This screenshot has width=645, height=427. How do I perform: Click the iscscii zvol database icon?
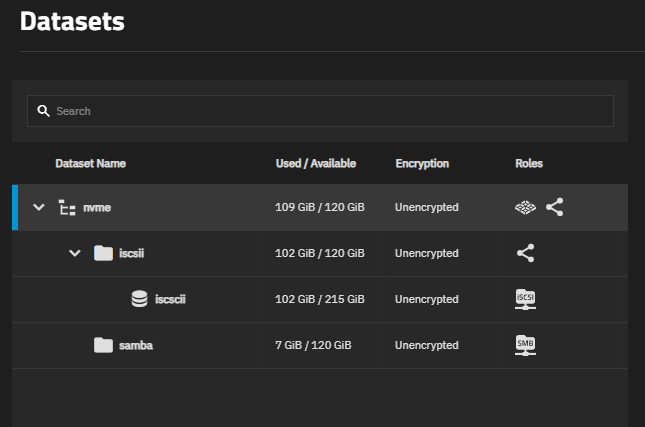click(x=139, y=299)
